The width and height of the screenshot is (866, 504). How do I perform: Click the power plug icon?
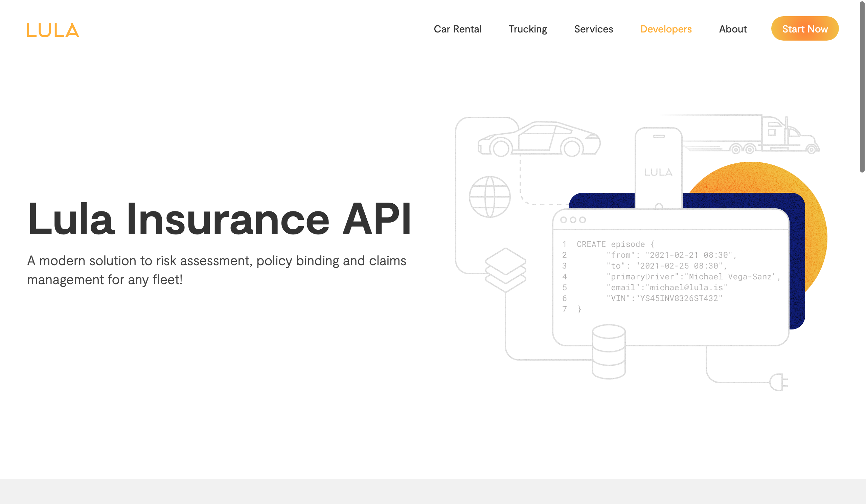pos(778,382)
